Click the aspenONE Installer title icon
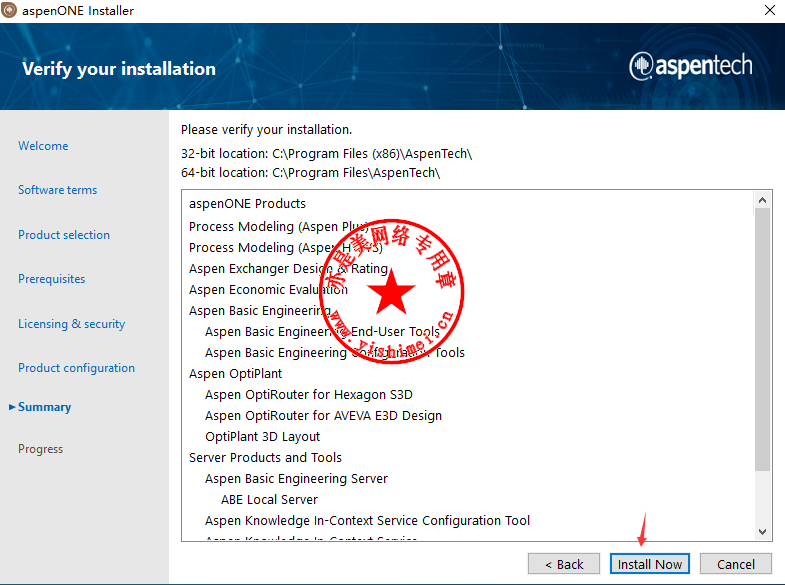This screenshot has height=585, width=785. pyautogui.click(x=9, y=10)
